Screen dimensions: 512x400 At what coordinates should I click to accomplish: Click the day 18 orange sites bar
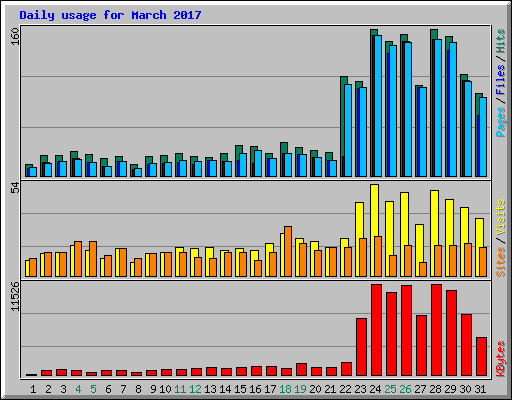pyautogui.click(x=288, y=251)
